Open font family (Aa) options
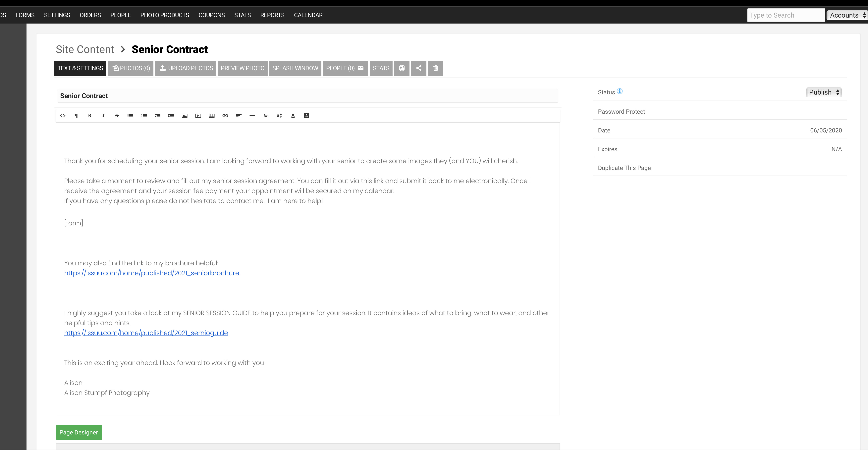This screenshot has height=450, width=868. pos(266,116)
